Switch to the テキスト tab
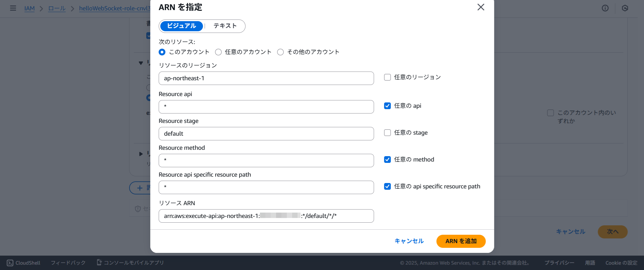 [x=225, y=26]
